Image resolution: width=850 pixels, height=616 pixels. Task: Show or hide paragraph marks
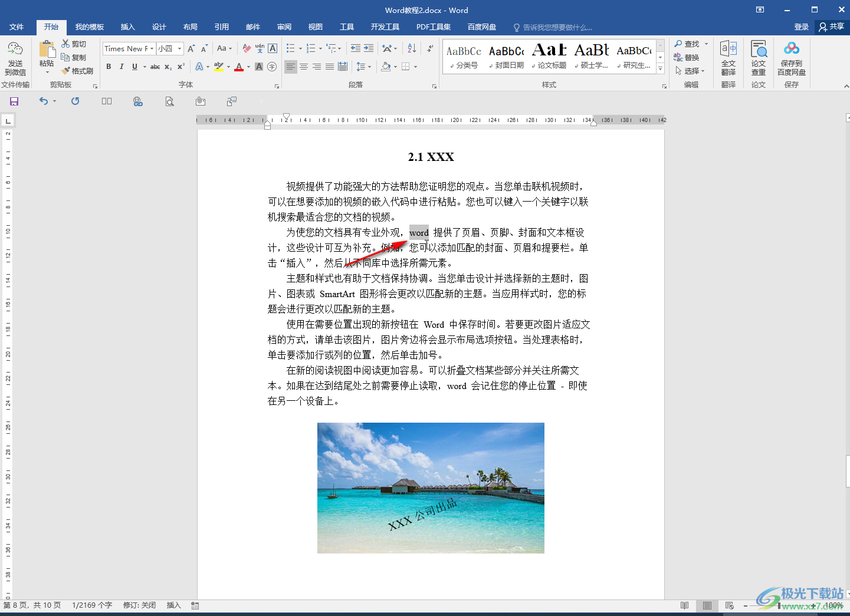tap(430, 48)
